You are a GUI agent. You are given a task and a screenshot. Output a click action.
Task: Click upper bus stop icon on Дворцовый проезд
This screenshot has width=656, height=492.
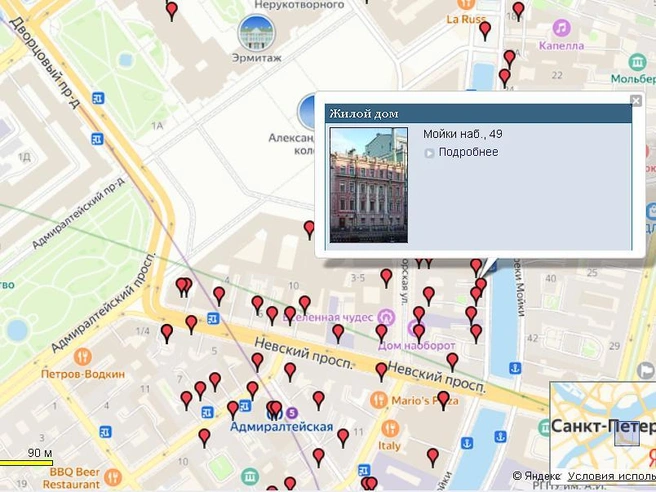pyautogui.click(x=99, y=99)
